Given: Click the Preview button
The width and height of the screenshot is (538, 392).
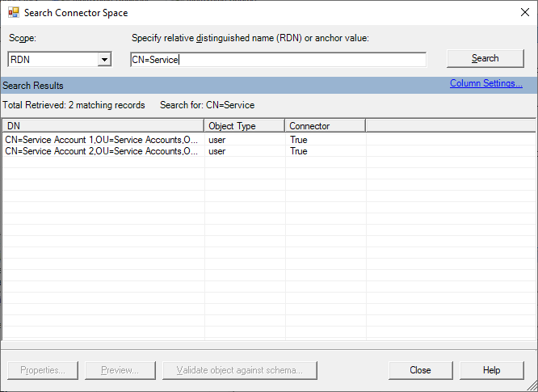Looking at the screenshot, I should (x=120, y=370).
